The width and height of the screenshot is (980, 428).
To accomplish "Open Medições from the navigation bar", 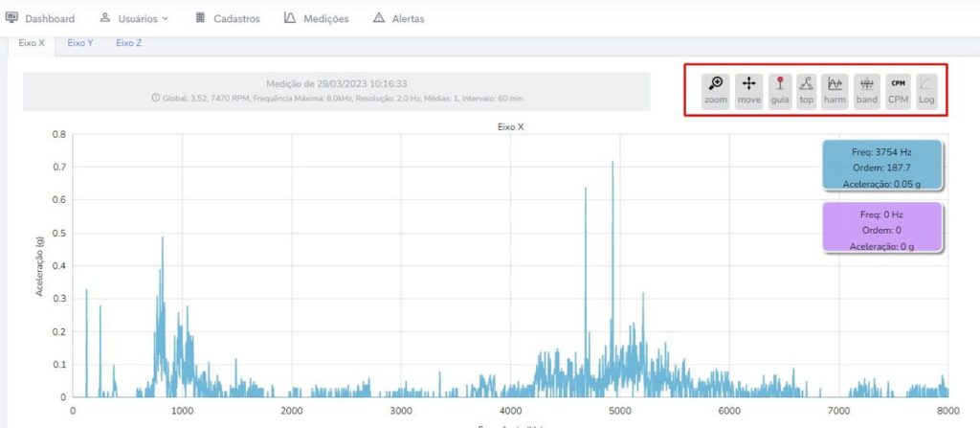I will pyautogui.click(x=316, y=18).
